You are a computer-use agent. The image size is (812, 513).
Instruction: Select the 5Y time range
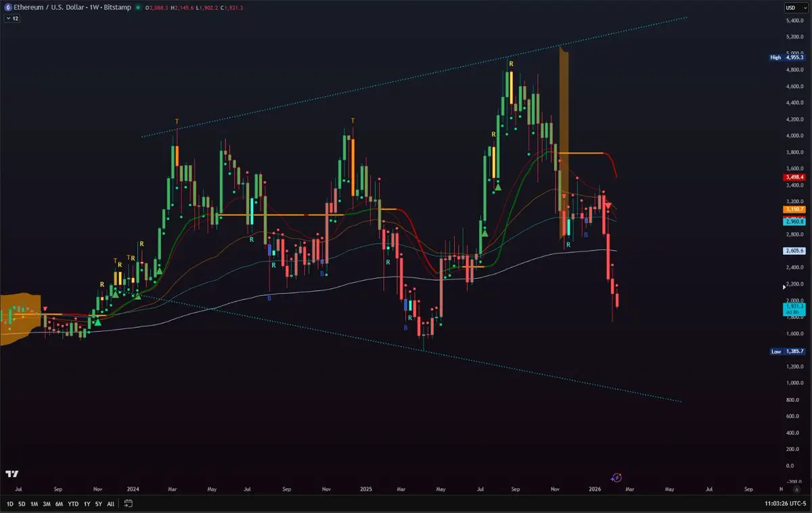[x=98, y=504]
